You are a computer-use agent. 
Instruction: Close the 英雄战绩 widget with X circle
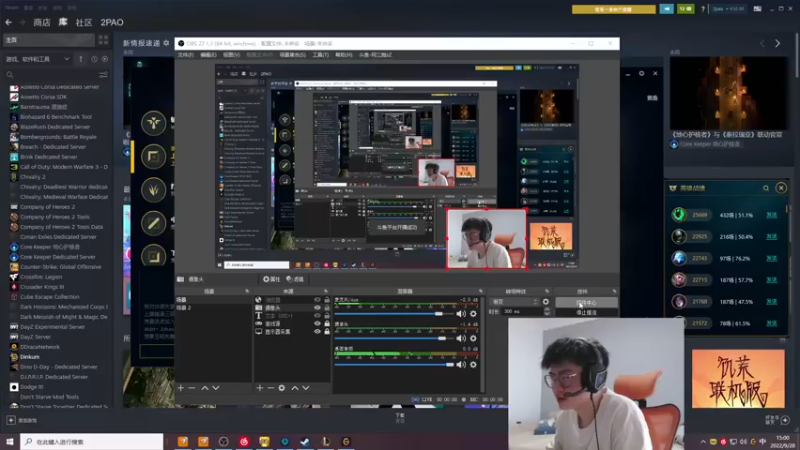click(x=781, y=188)
